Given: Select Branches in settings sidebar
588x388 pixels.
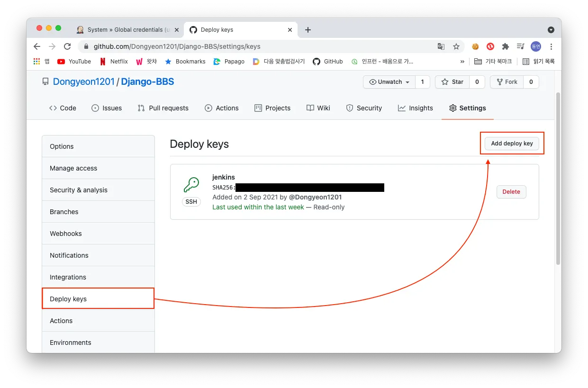Looking at the screenshot, I should tap(98, 212).
